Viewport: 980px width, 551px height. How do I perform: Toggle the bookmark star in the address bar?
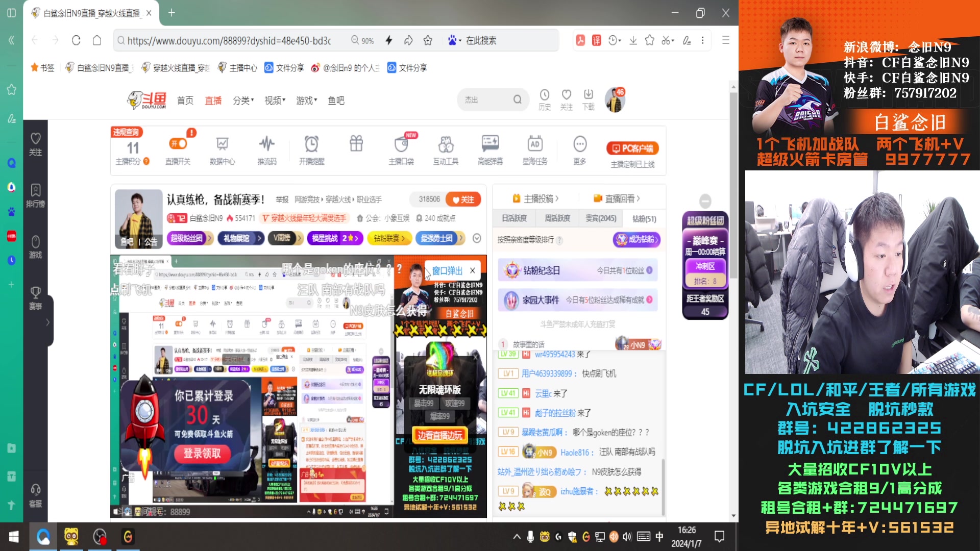pos(428,40)
